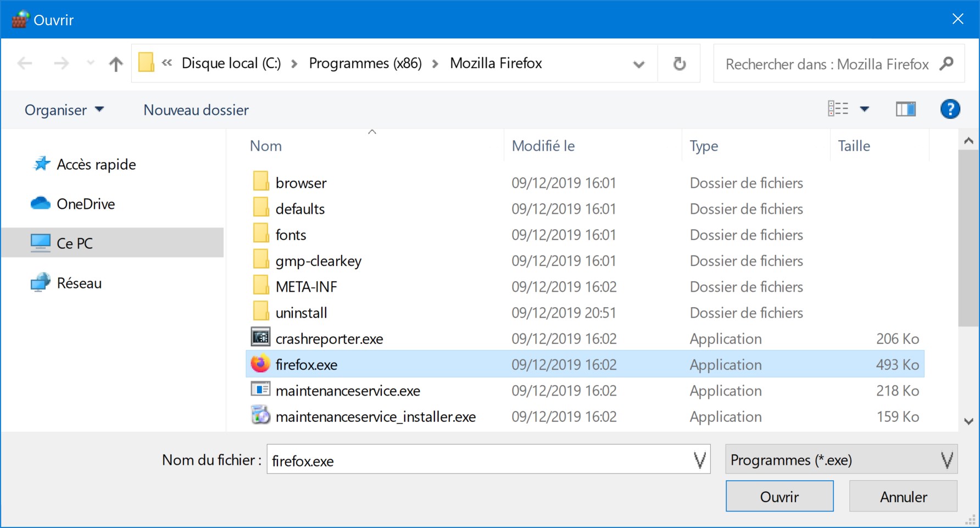The width and height of the screenshot is (980, 528).
Task: Select the fonts folder icon
Action: coord(261,233)
